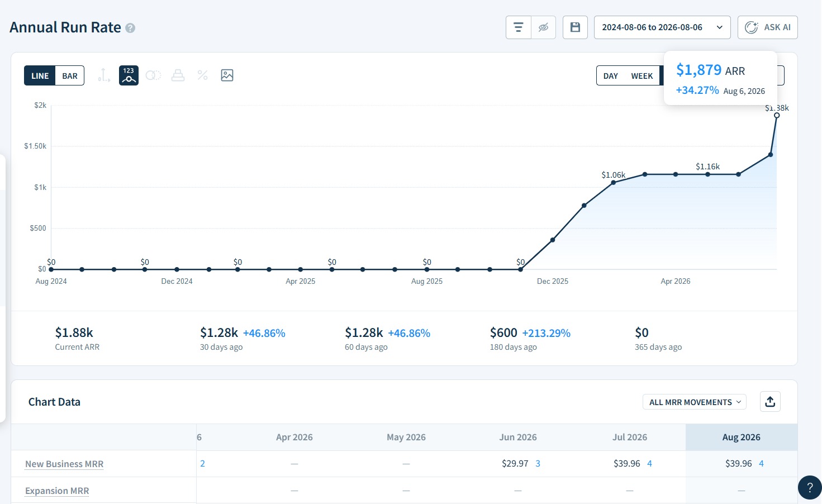Click the customer count 4 in Aug 2026
The image size is (822, 504).
pyautogui.click(x=761, y=464)
